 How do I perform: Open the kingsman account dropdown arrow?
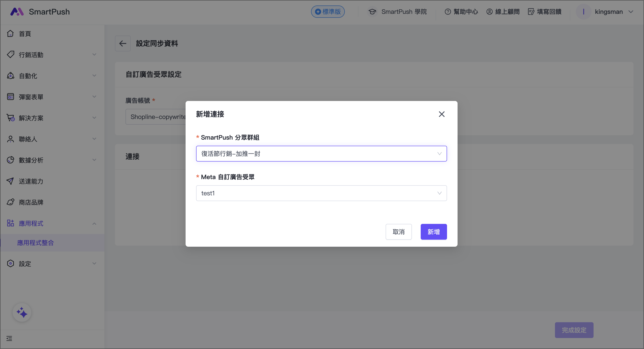631,11
